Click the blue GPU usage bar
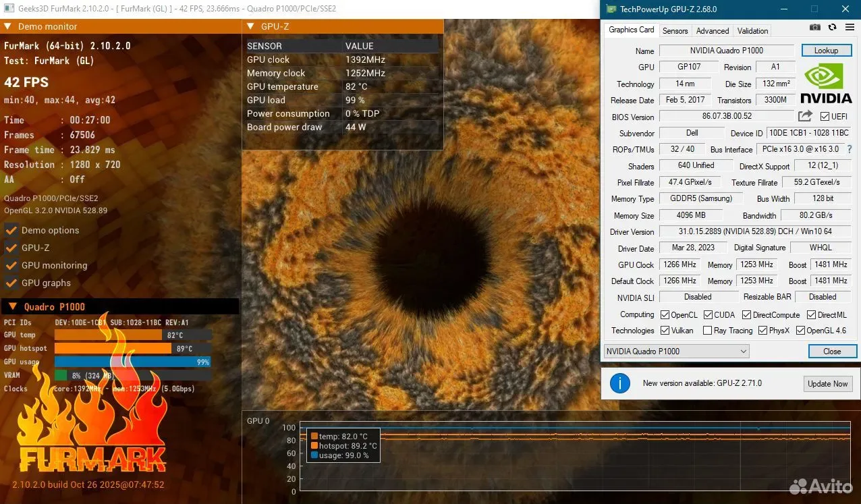This screenshot has width=861, height=504. click(132, 362)
